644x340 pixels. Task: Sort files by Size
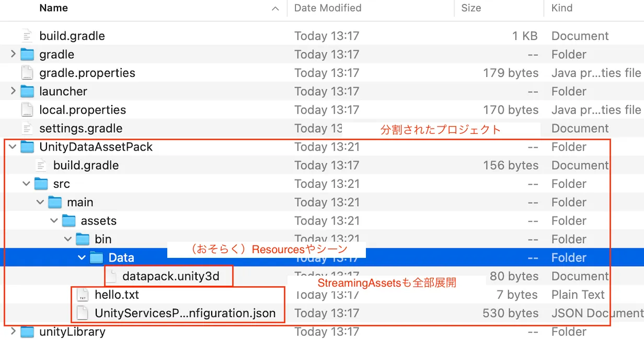coord(469,8)
